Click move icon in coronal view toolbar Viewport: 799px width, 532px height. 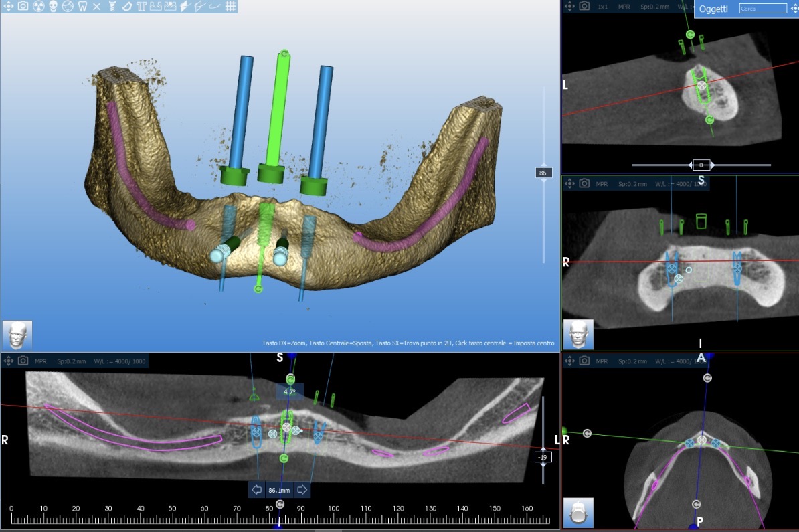point(569,183)
